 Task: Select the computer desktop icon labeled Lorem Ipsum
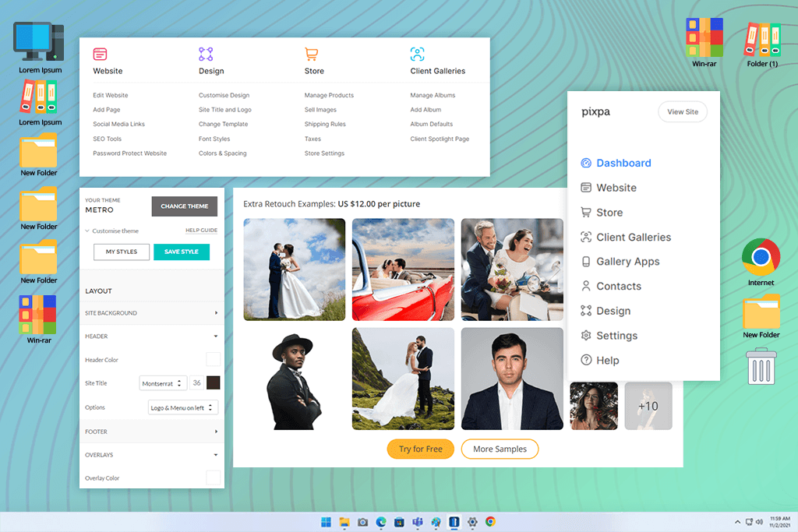click(x=39, y=42)
